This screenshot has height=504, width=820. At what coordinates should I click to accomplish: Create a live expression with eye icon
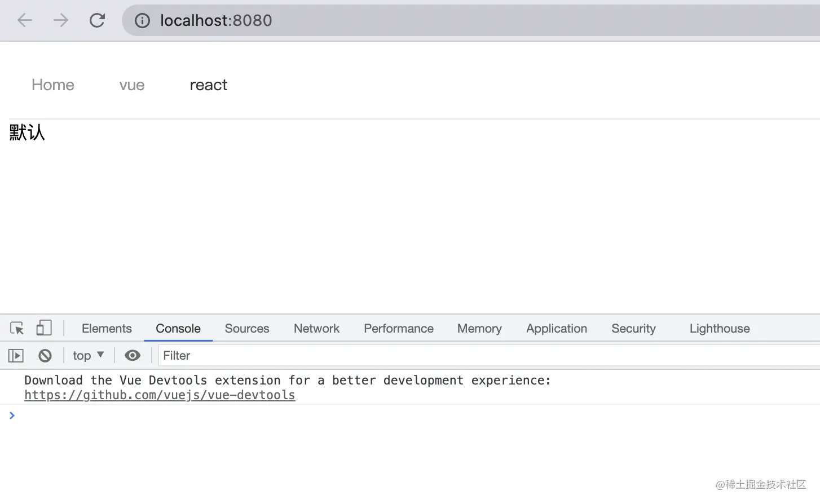pos(133,355)
